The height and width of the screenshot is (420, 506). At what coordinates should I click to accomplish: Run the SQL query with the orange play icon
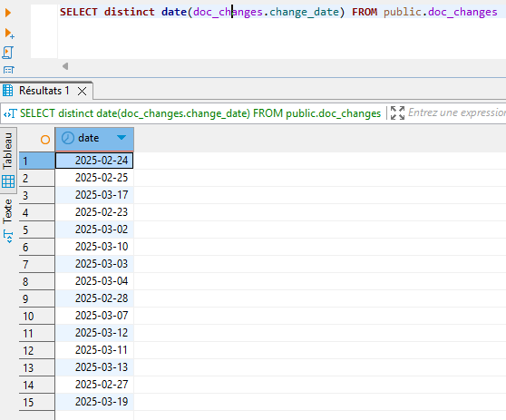(8, 13)
